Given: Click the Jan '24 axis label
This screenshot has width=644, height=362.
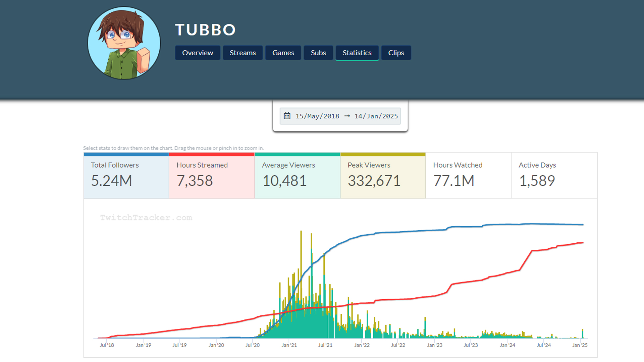Looking at the screenshot, I should click(x=507, y=345).
